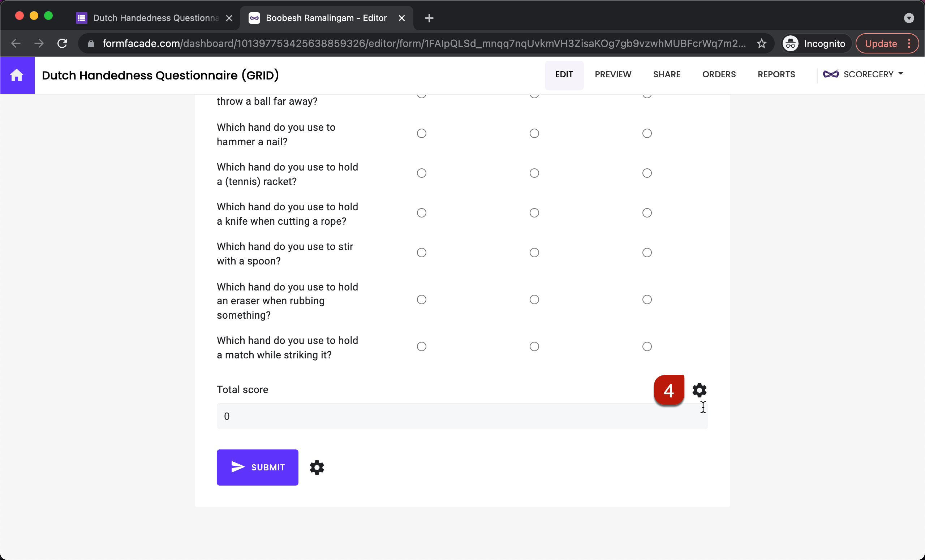
Task: Select middle radio for tennis racket question
Action: click(x=534, y=173)
